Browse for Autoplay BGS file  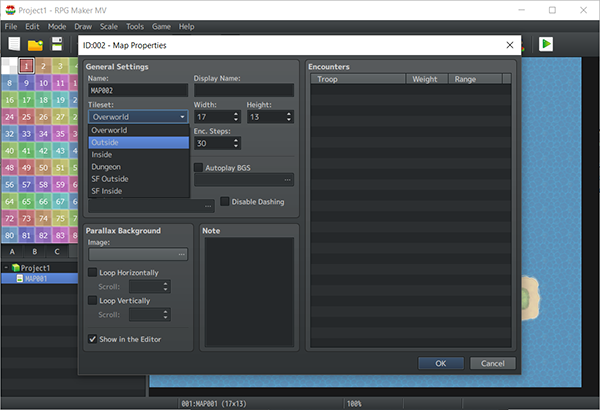pos(244,180)
